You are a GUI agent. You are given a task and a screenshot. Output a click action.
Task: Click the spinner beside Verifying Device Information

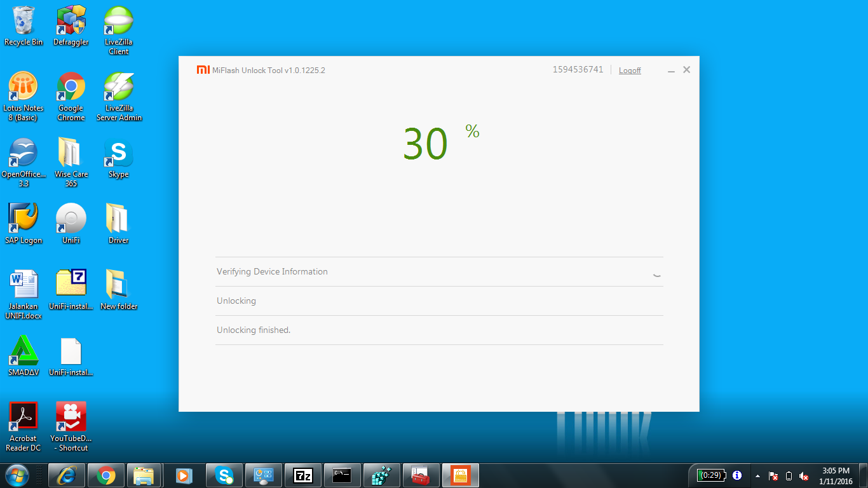coord(657,275)
